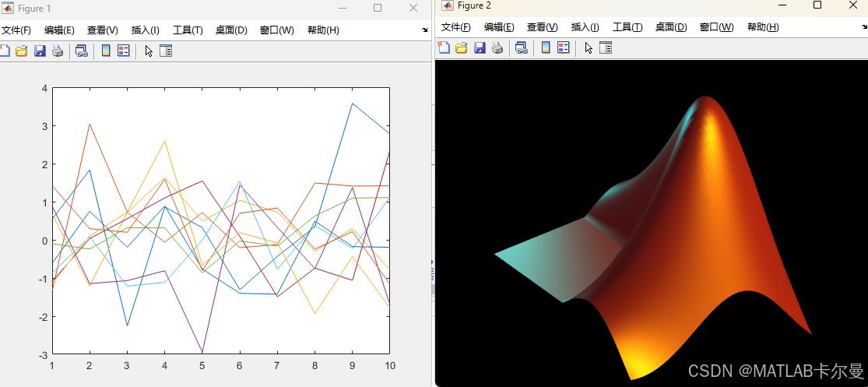The height and width of the screenshot is (387, 868).
Task: Click x-axis tick label 5 in Figure 1
Action: pos(202,366)
